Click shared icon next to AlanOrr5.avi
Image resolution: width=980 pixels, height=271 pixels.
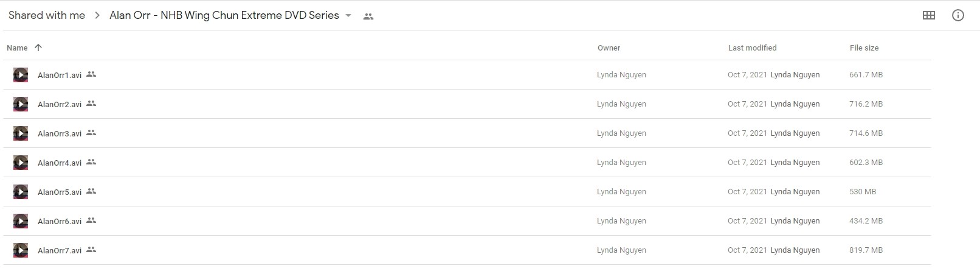(x=91, y=191)
